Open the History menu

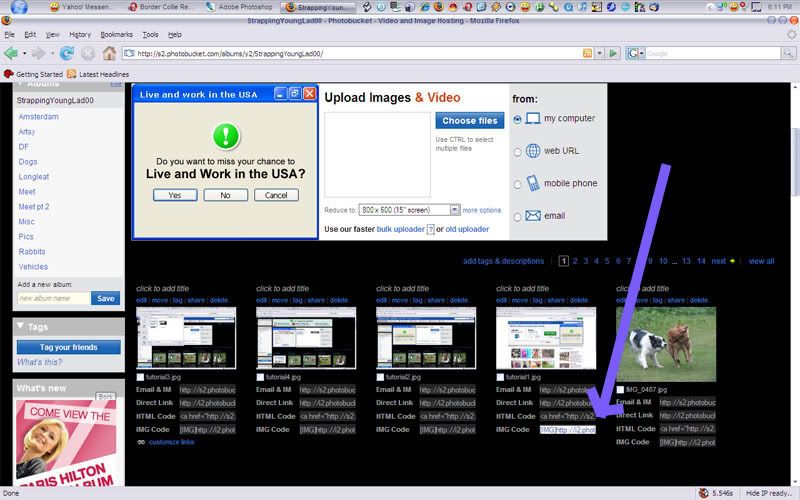[80, 34]
